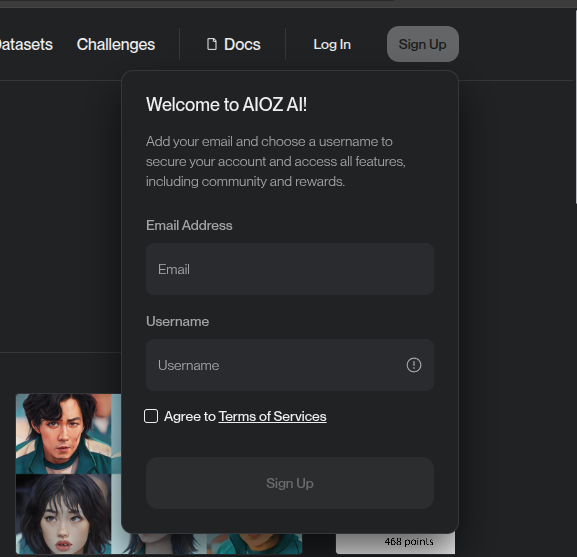
Task: Click the username info exclamation icon
Action: [x=414, y=365]
